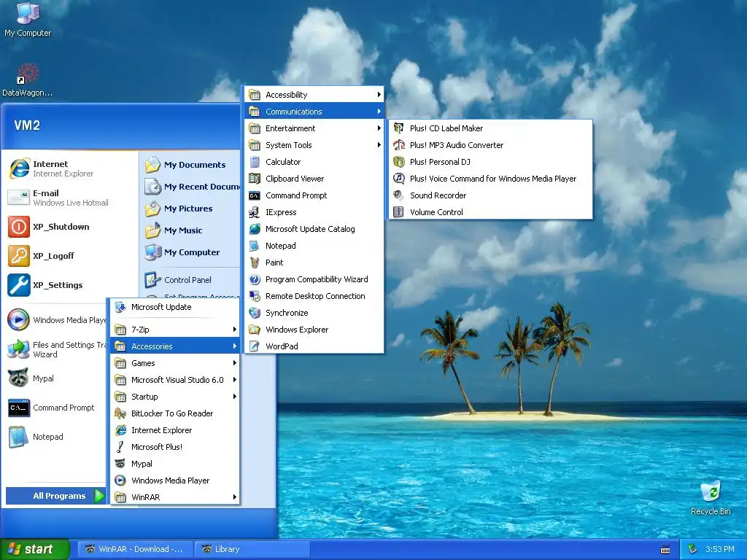This screenshot has height=560, width=747.
Task: Open Plus! Personal DJ icon
Action: click(x=398, y=161)
